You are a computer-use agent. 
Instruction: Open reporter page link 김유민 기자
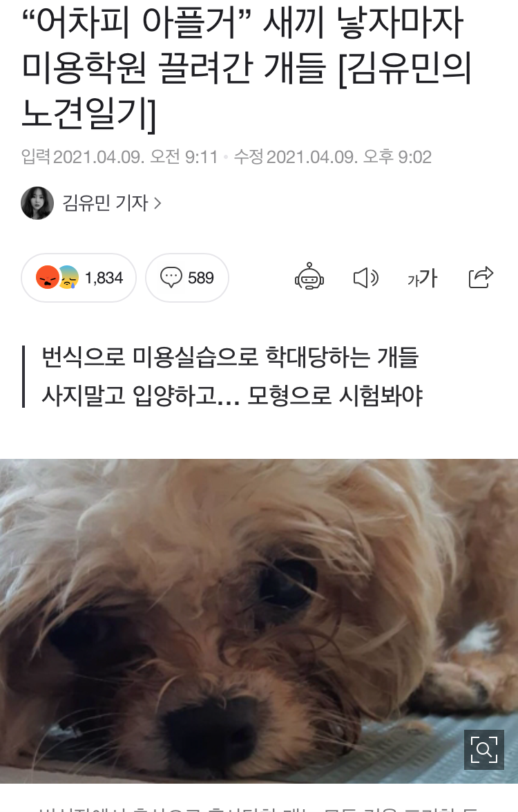click(x=105, y=203)
